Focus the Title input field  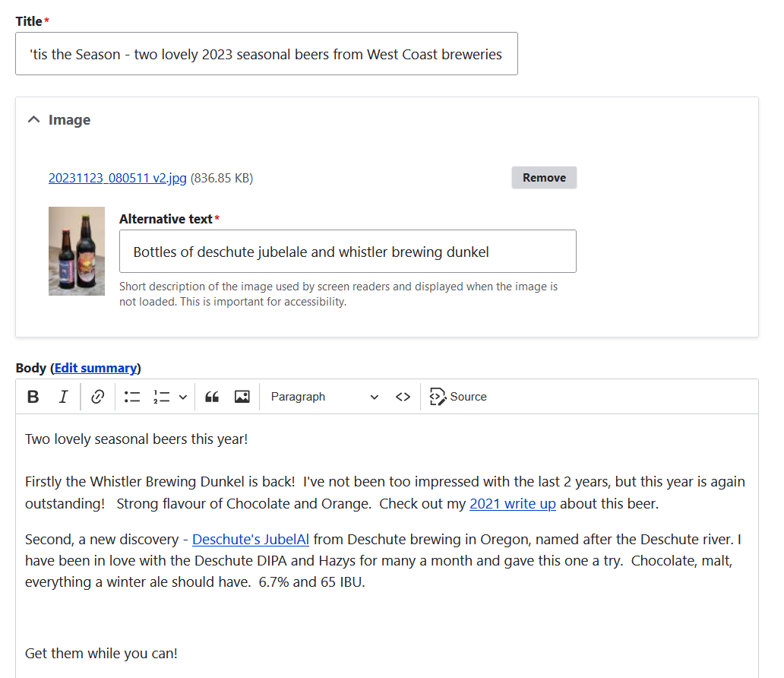267,54
